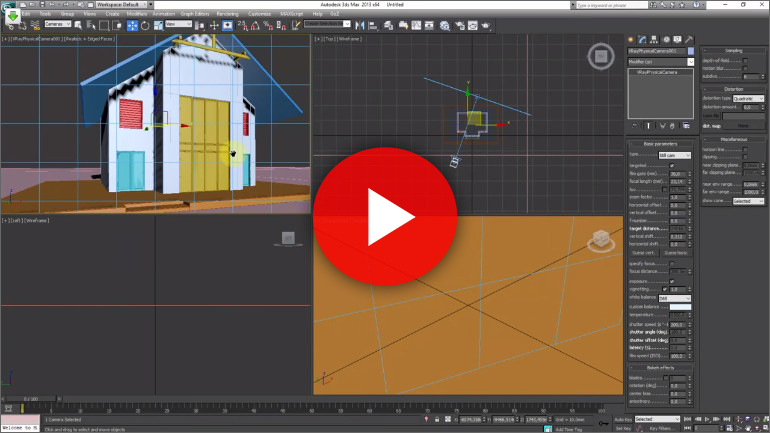Open the Modifiers menu
Image resolution: width=770 pixels, height=433 pixels.
(x=137, y=14)
